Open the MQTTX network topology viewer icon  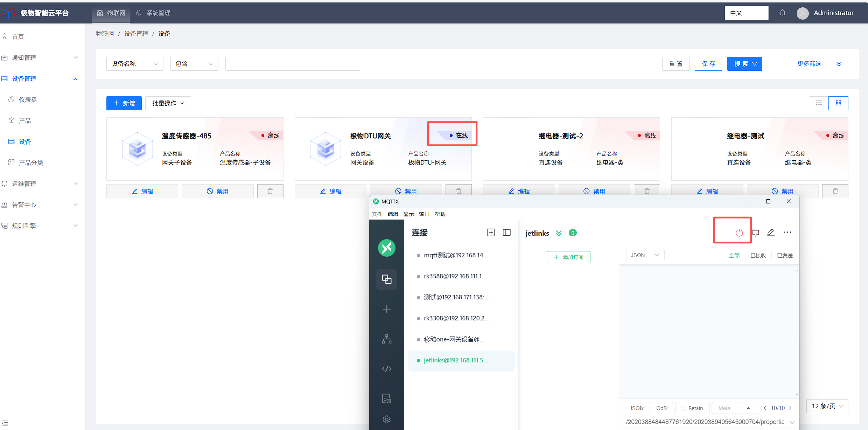click(x=386, y=339)
